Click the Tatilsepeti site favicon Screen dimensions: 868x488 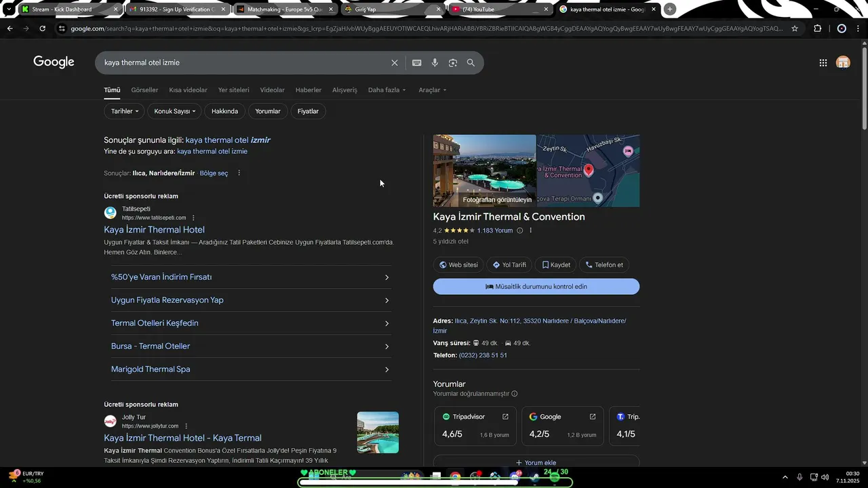110,213
